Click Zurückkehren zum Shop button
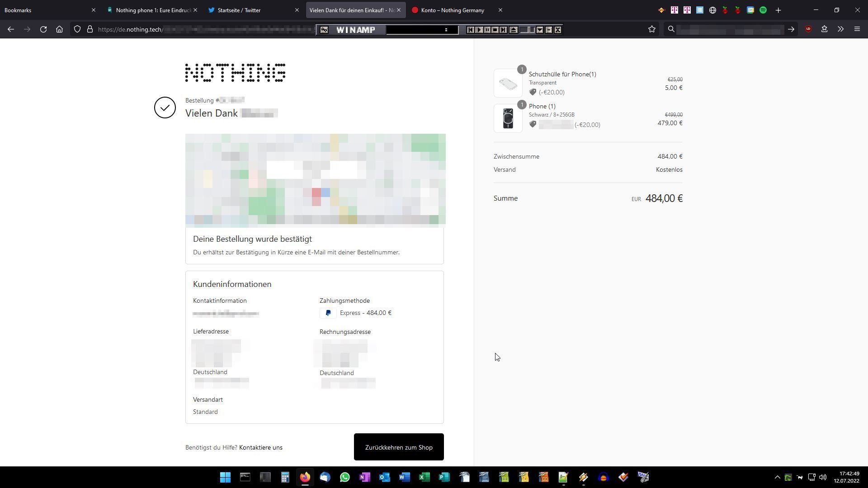This screenshot has width=868, height=488. point(399,447)
